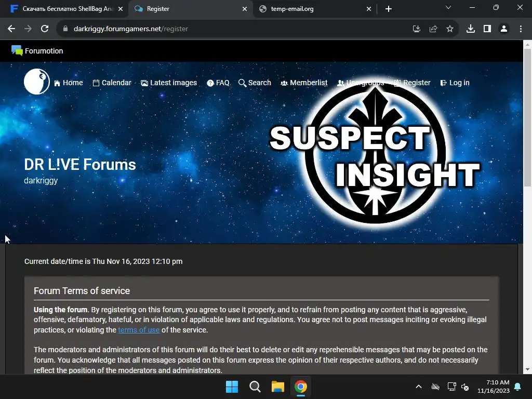Image resolution: width=532 pixels, height=399 pixels.
Task: Open File Explorer from taskbar
Action: coord(277,387)
